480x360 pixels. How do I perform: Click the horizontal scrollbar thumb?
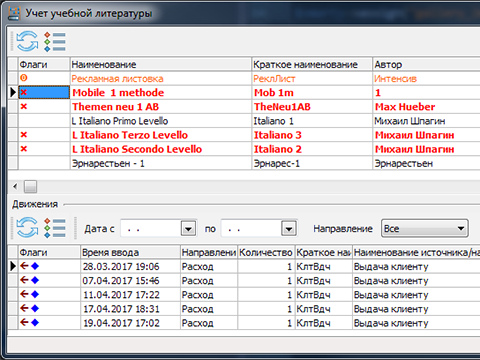pyautogui.click(x=30, y=186)
